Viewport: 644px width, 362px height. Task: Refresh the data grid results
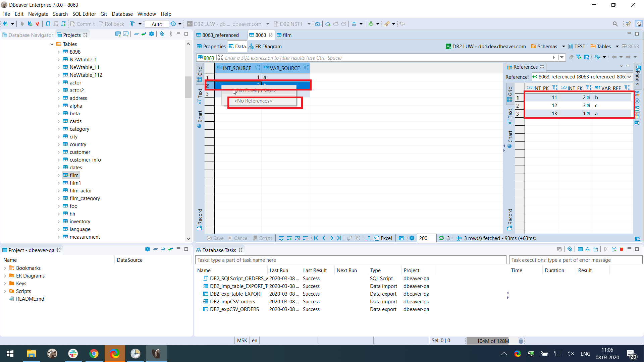pos(442,238)
